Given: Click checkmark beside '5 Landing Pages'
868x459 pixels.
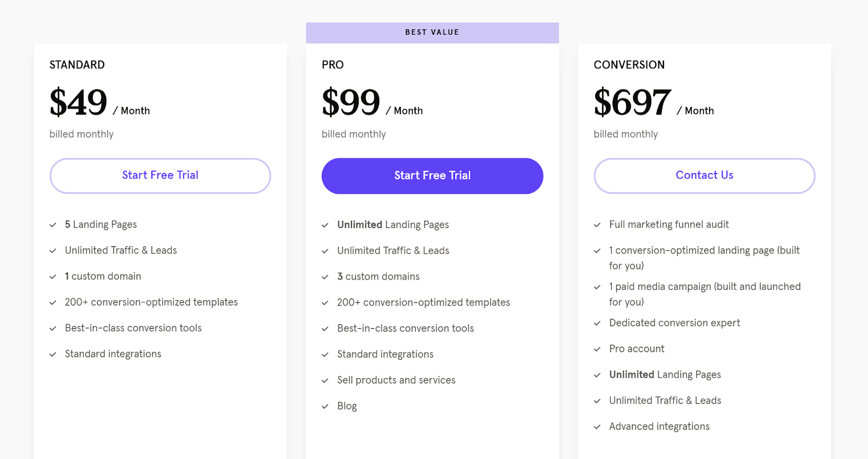Looking at the screenshot, I should (x=53, y=225).
